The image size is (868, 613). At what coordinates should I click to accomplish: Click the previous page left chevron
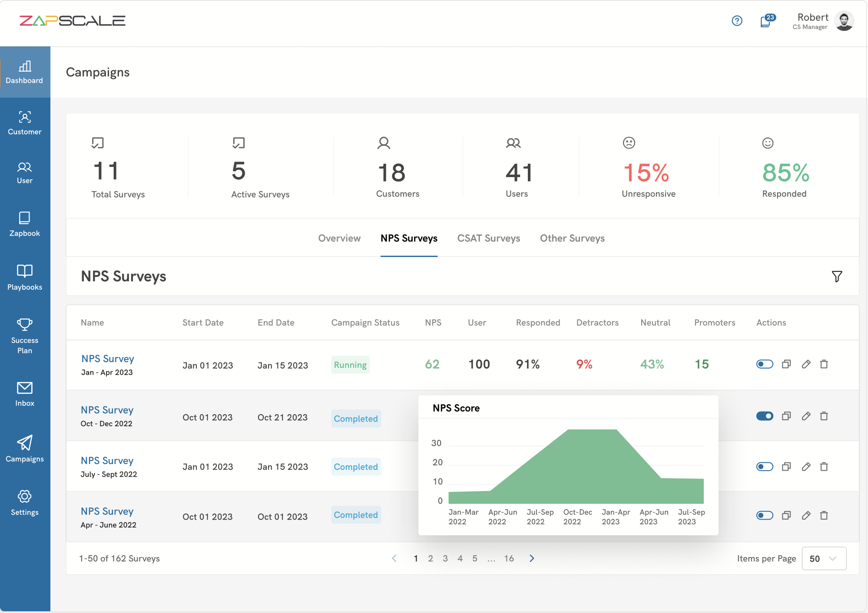(394, 558)
